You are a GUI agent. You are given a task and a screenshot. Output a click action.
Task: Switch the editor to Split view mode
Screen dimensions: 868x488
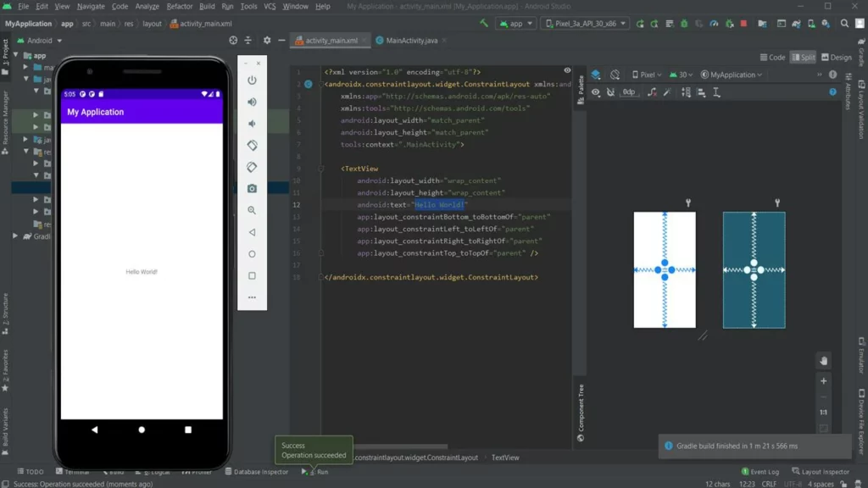[x=803, y=58]
